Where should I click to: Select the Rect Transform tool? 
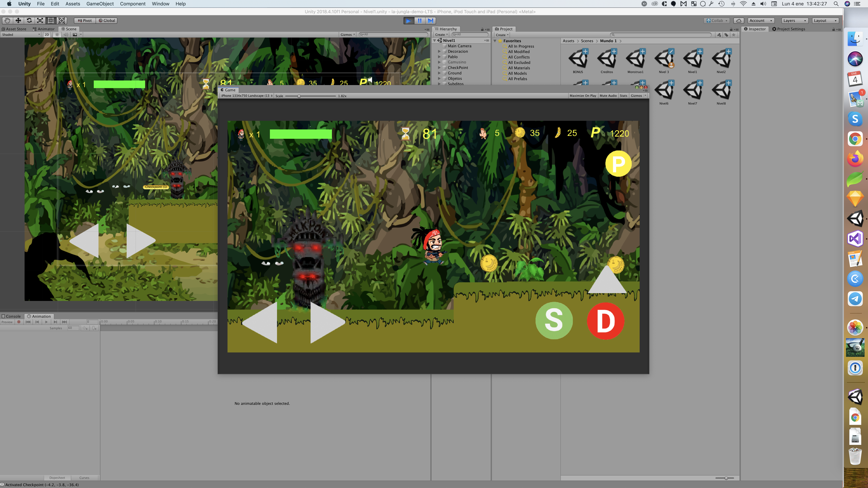(51, 21)
